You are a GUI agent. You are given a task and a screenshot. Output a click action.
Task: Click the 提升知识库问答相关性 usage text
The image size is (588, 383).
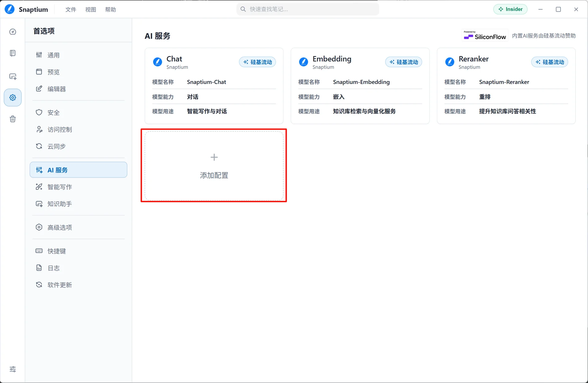[x=507, y=111]
